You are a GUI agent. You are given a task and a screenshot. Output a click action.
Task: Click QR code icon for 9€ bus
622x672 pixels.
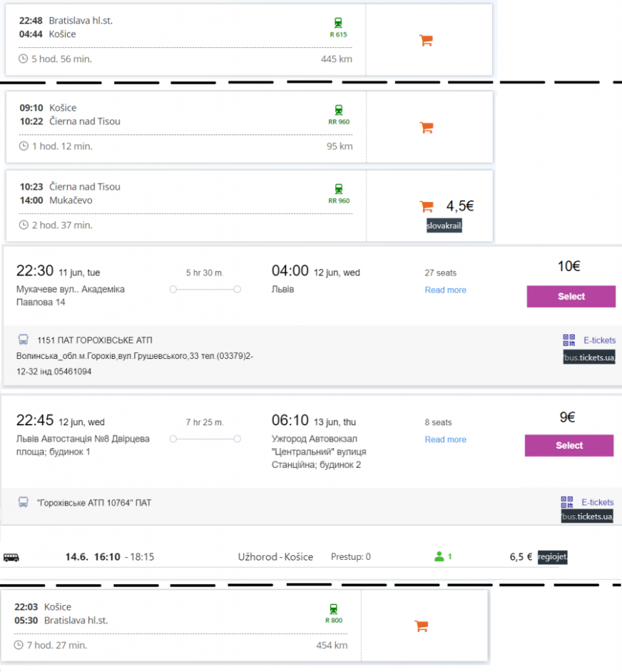pyautogui.click(x=567, y=502)
